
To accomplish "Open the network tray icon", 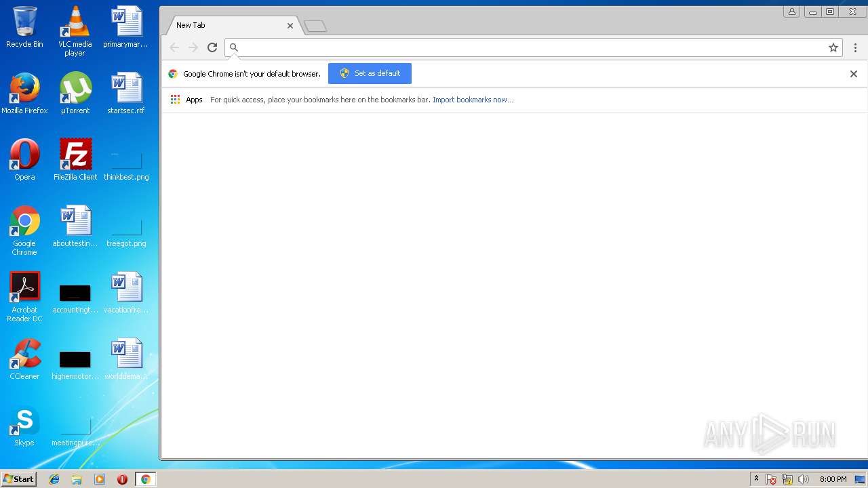I will click(x=787, y=479).
